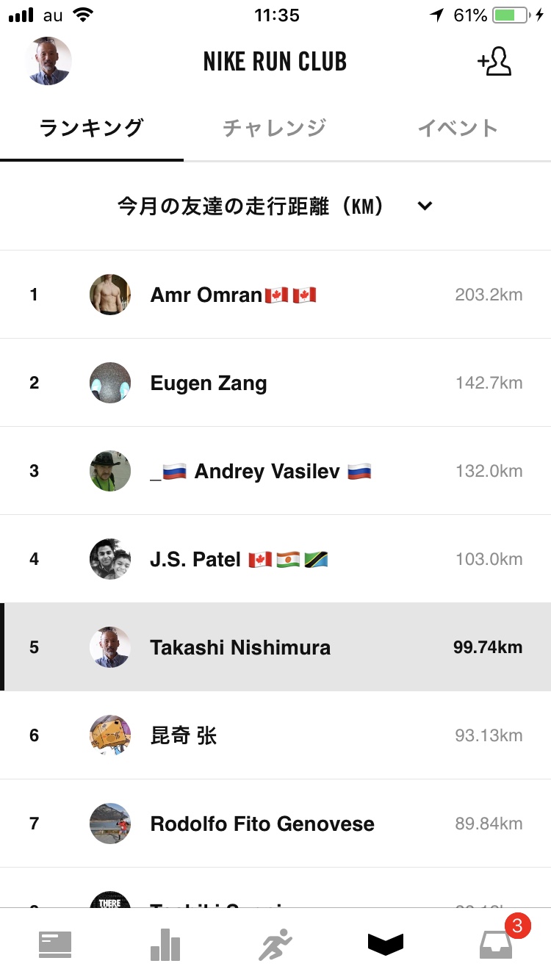551x980 pixels.
Task: Tap Andrey Vasilev's avatar thumbnail
Action: [x=110, y=471]
